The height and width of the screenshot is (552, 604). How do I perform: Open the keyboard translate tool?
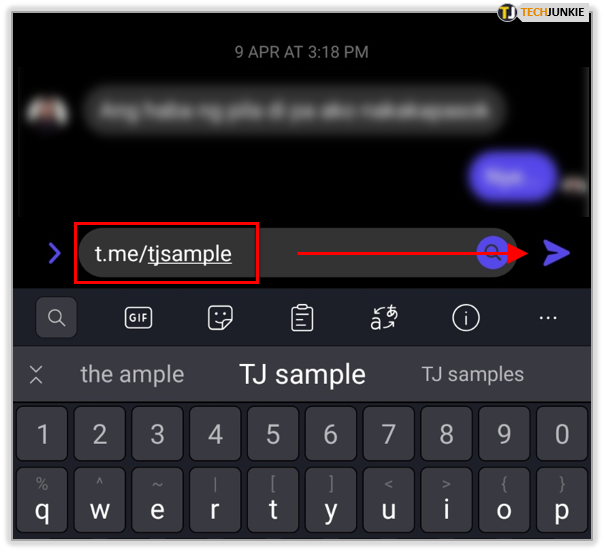(384, 317)
